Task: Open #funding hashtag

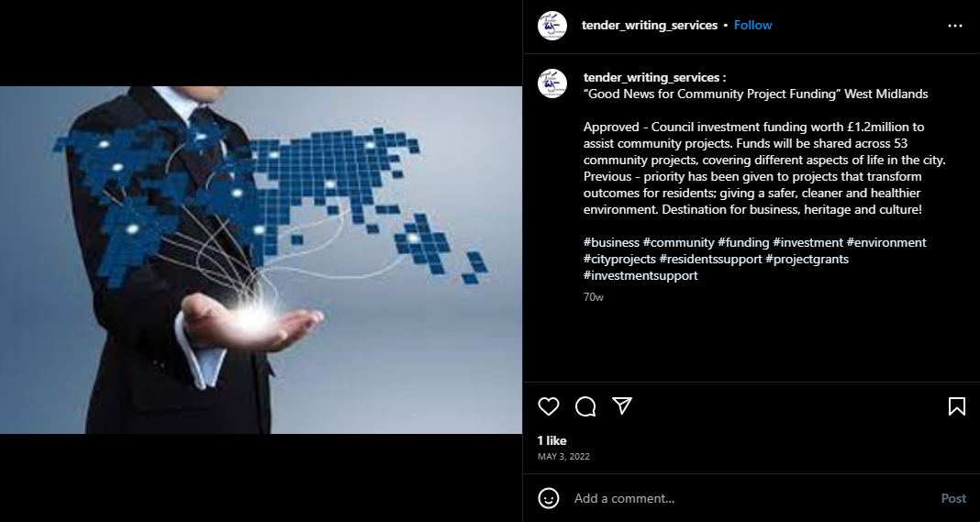Action: coord(743,242)
